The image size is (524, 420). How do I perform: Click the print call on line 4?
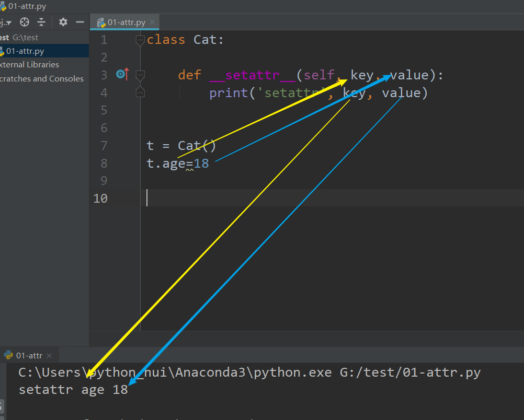pos(229,93)
